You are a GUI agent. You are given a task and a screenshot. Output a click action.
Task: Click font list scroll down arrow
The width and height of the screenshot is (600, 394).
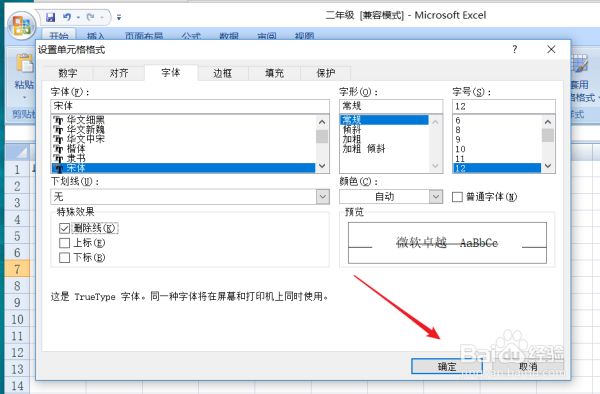pos(322,166)
